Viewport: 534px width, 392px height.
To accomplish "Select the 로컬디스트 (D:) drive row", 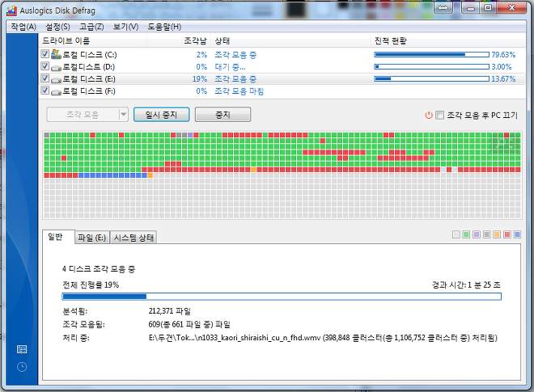I will coord(282,67).
